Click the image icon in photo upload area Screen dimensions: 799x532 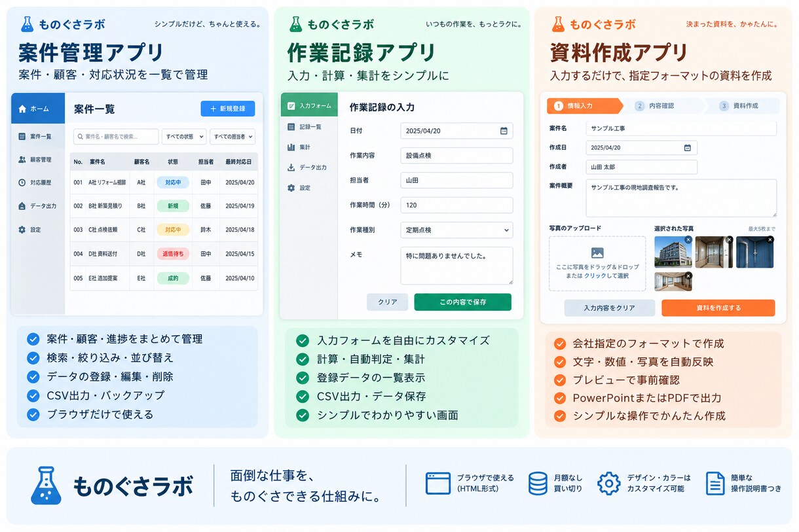(597, 253)
